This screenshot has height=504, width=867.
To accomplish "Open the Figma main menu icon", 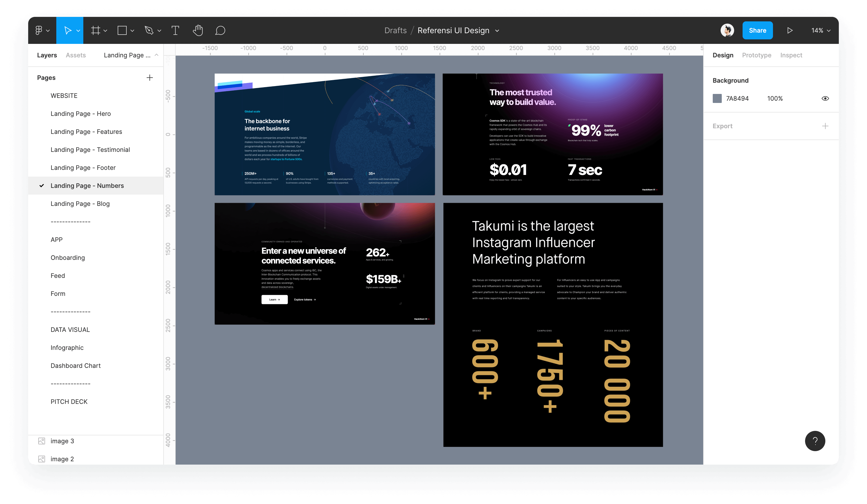I will click(x=39, y=30).
